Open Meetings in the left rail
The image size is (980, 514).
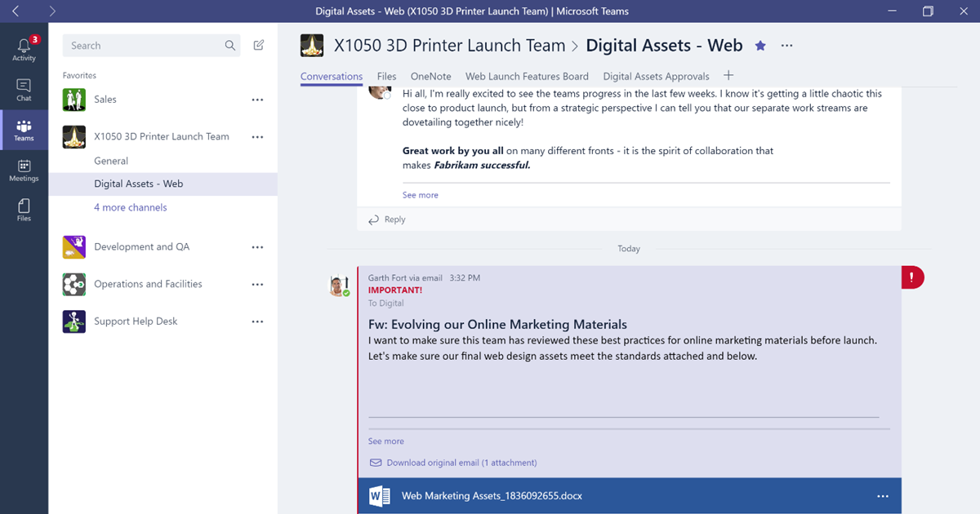pos(24,171)
